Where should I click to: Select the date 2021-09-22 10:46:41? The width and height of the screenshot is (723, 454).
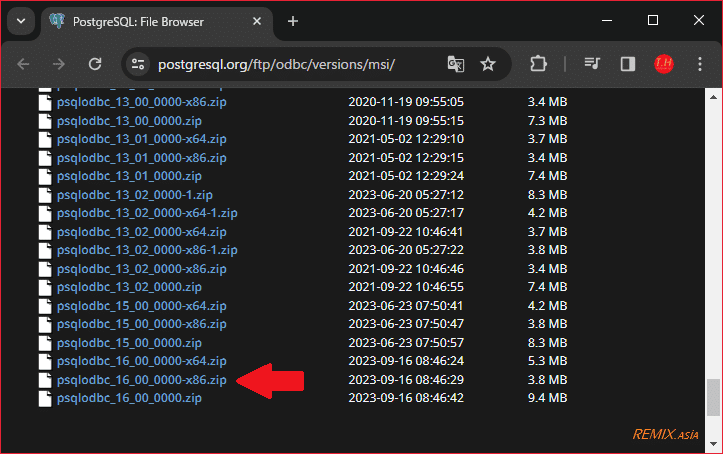pyautogui.click(x=406, y=232)
